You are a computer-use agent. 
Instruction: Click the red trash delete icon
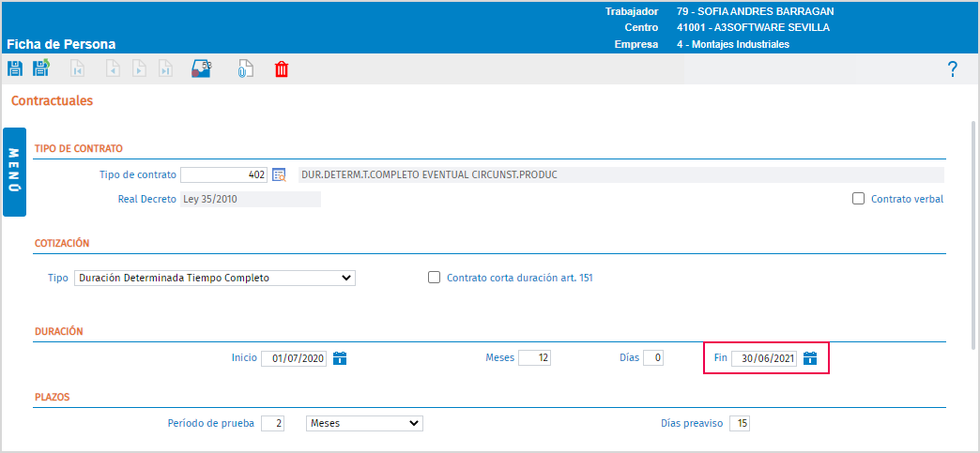tap(282, 68)
